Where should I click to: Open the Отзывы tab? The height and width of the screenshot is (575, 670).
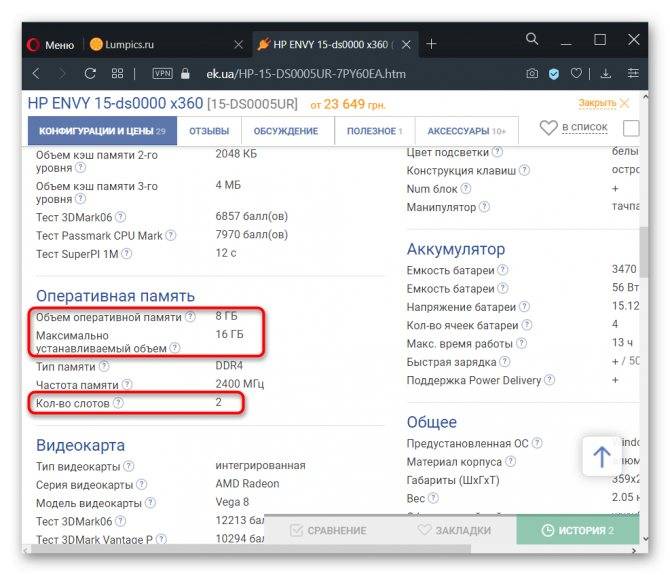click(x=209, y=131)
